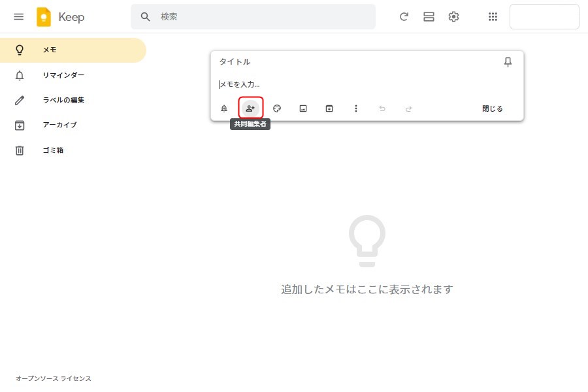Click the collaborator (共同編集者) icon
This screenshot has width=588, height=392.
(x=250, y=108)
